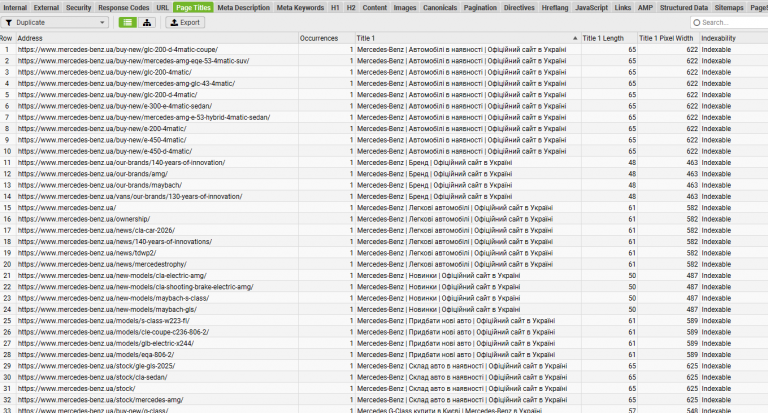Open the Internal tab
Image resolution: width=768 pixels, height=413 pixels.
(x=15, y=8)
